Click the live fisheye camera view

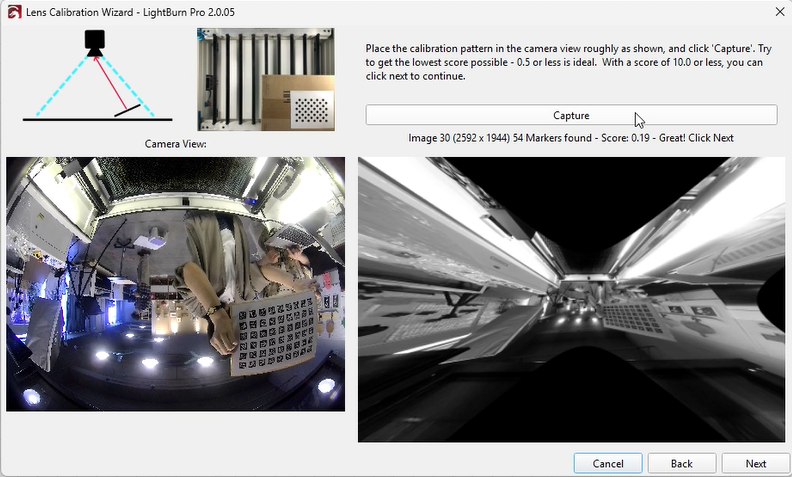(175, 283)
